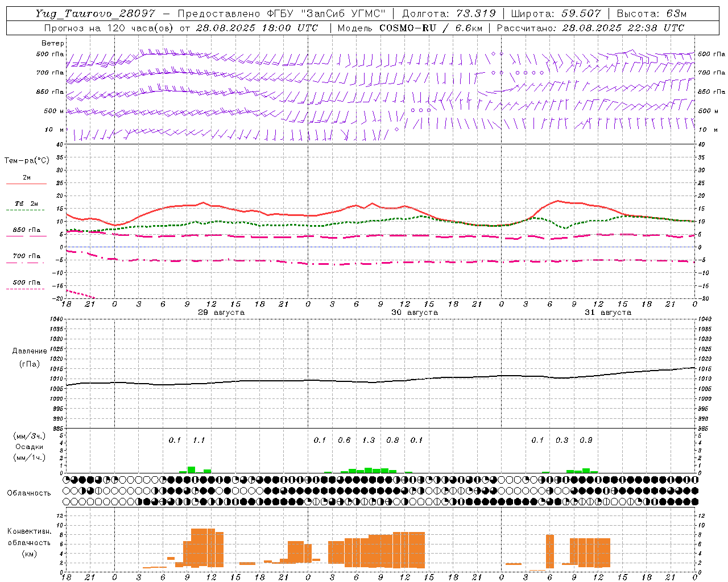The width and height of the screenshot is (728, 582).
Task: Click the red line sample under 2м legend
Action: click(x=27, y=184)
